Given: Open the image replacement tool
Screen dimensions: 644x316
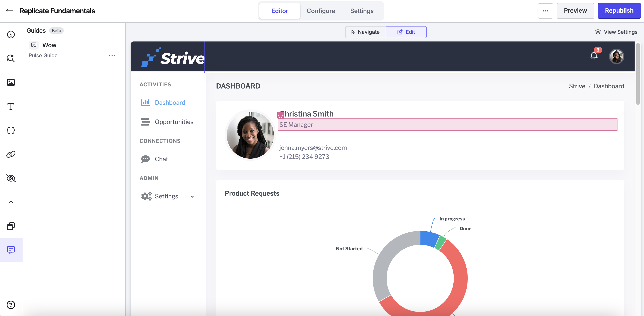Looking at the screenshot, I should pyautogui.click(x=11, y=83).
